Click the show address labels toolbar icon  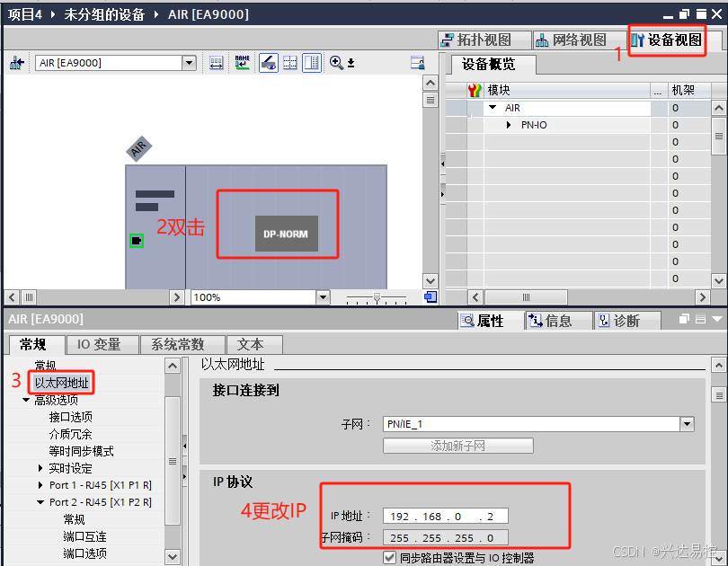coord(217,63)
